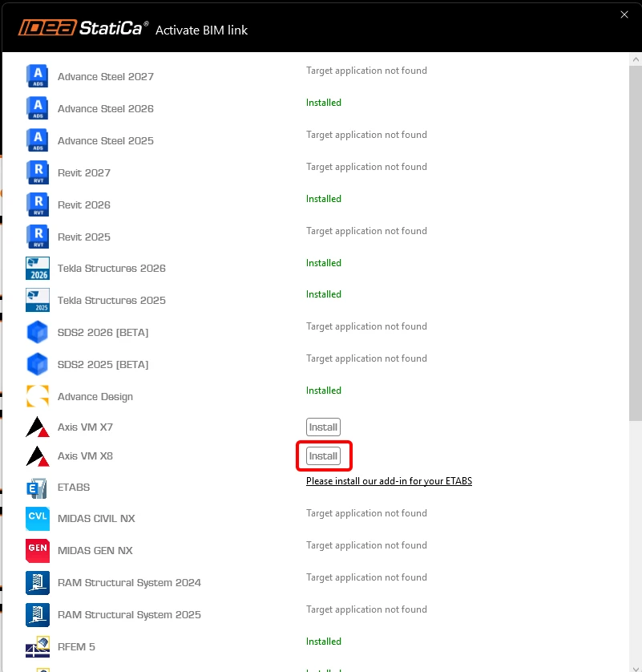The width and height of the screenshot is (642, 672).
Task: Click Installed status for Advance Steel 2026
Action: (x=324, y=103)
